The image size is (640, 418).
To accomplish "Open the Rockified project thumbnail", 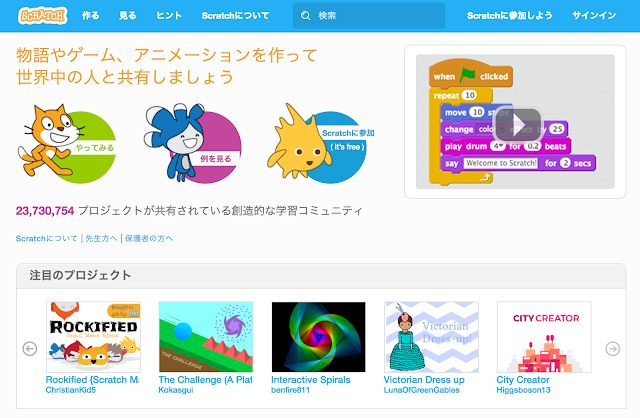I will point(93,337).
